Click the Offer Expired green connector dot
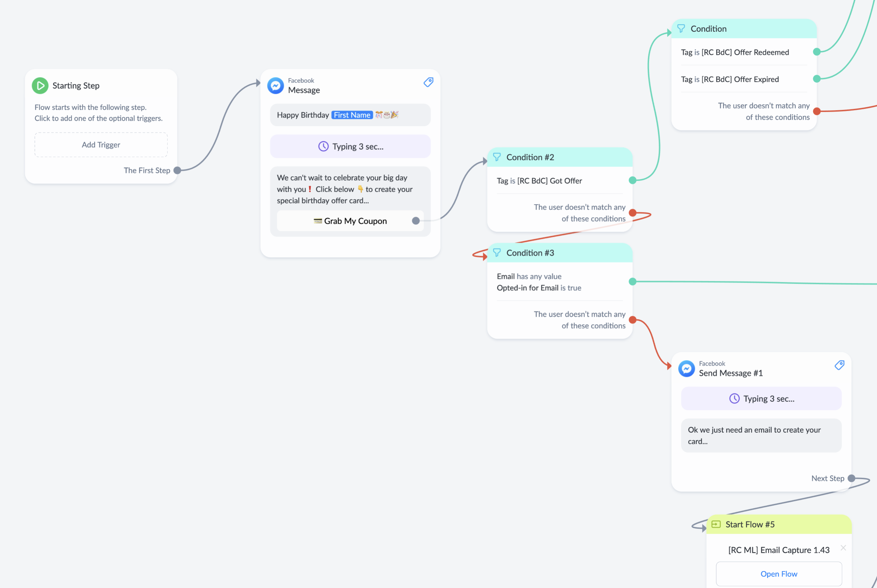Viewport: 877px width, 588px height. (x=817, y=79)
